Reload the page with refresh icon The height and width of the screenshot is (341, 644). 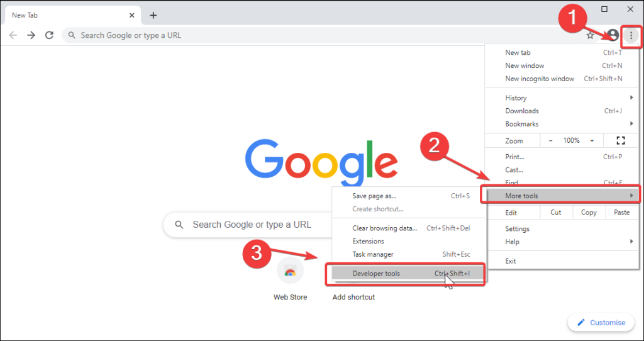pos(49,35)
